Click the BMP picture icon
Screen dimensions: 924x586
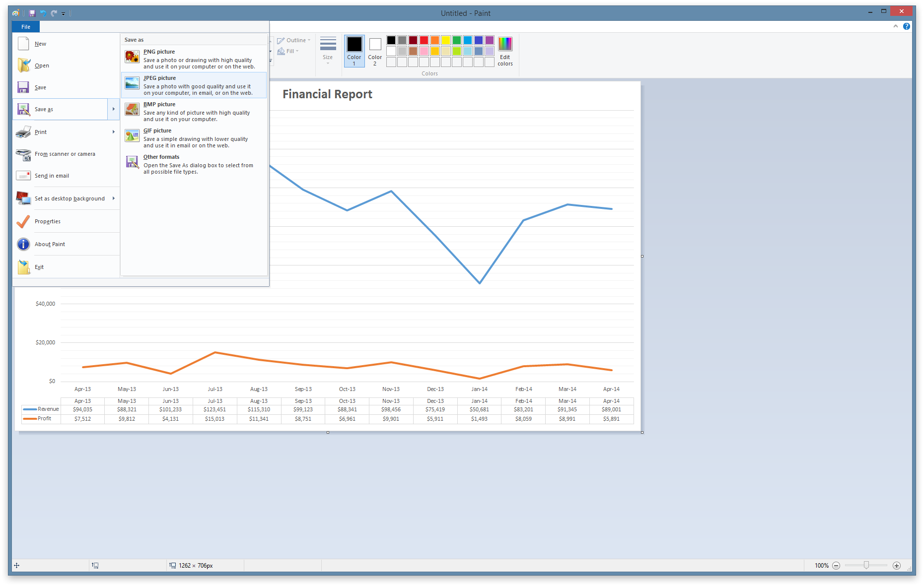[132, 109]
